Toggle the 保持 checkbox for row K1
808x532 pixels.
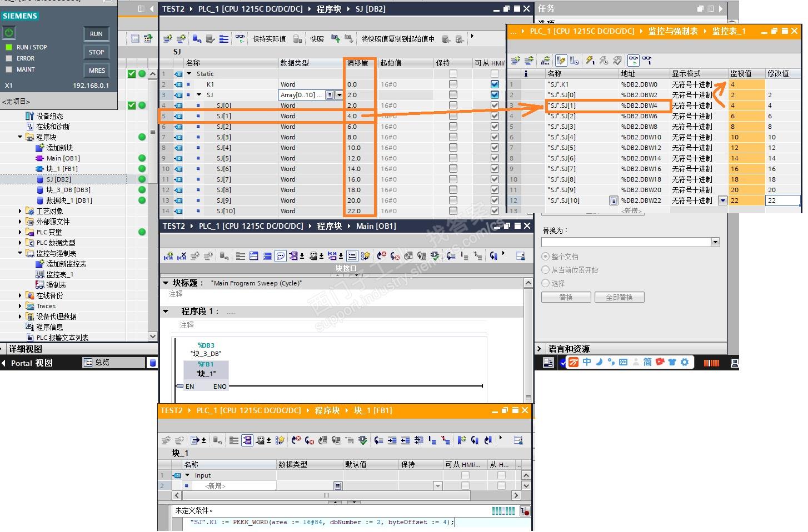coord(453,84)
